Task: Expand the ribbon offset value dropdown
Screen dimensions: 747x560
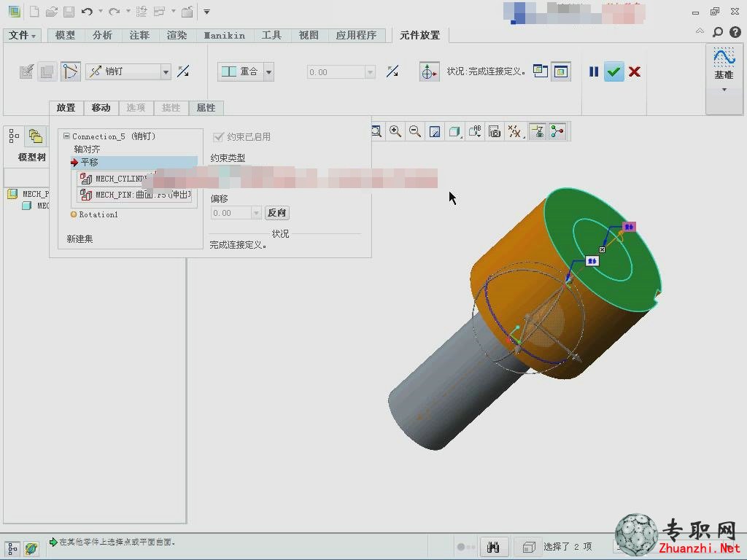Action: tap(370, 72)
